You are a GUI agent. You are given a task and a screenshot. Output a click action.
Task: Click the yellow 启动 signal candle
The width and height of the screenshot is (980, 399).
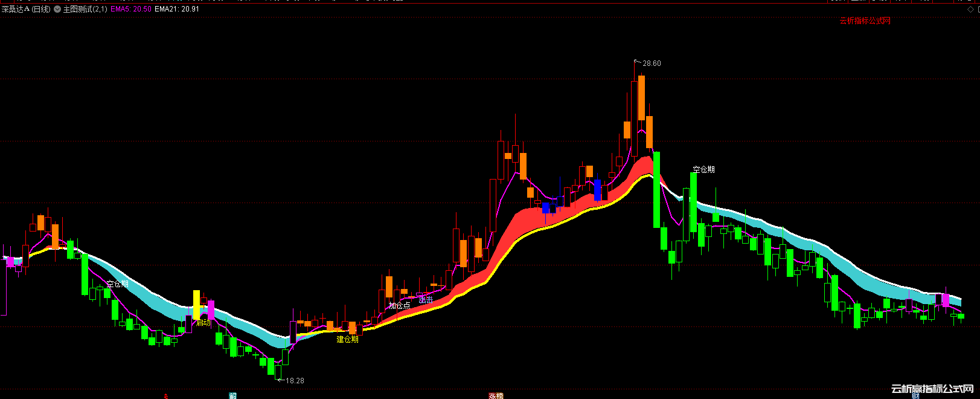[196, 305]
